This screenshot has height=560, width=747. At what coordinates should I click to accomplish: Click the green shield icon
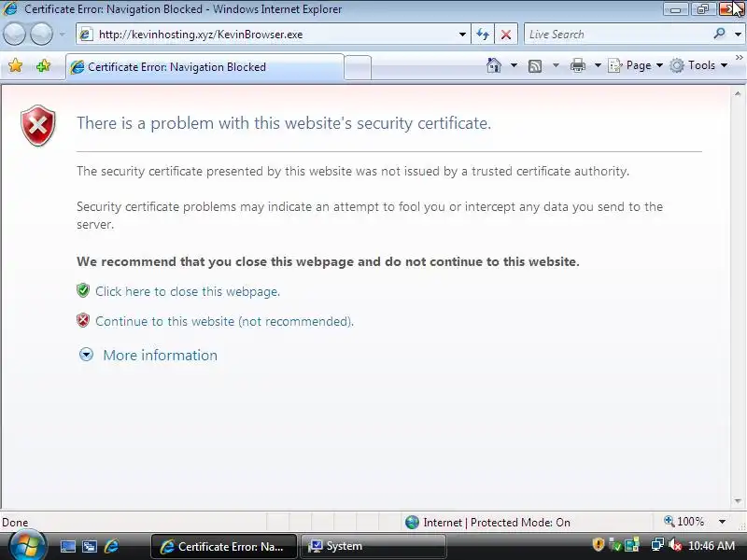(x=83, y=290)
